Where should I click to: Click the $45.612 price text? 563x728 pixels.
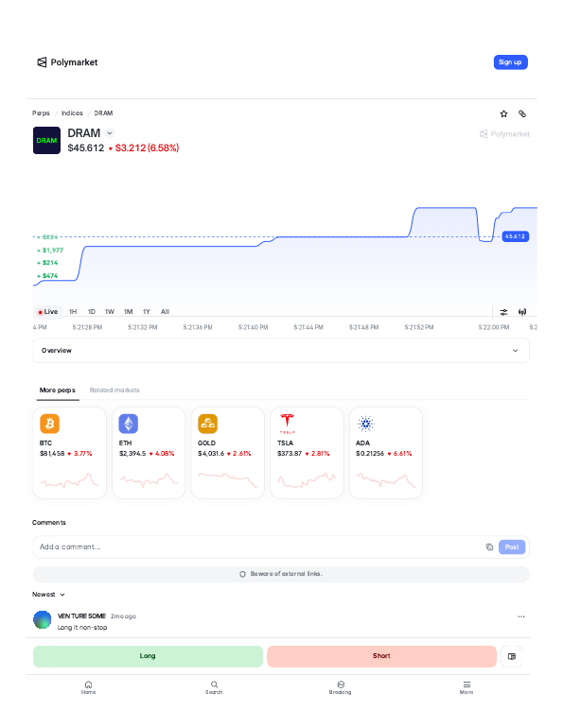coord(86,148)
